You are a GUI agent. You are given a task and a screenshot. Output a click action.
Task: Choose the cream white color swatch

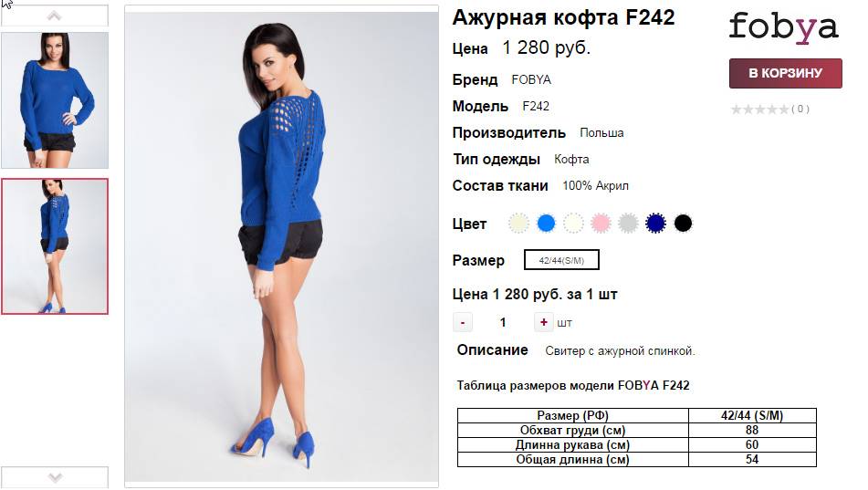coord(573,224)
